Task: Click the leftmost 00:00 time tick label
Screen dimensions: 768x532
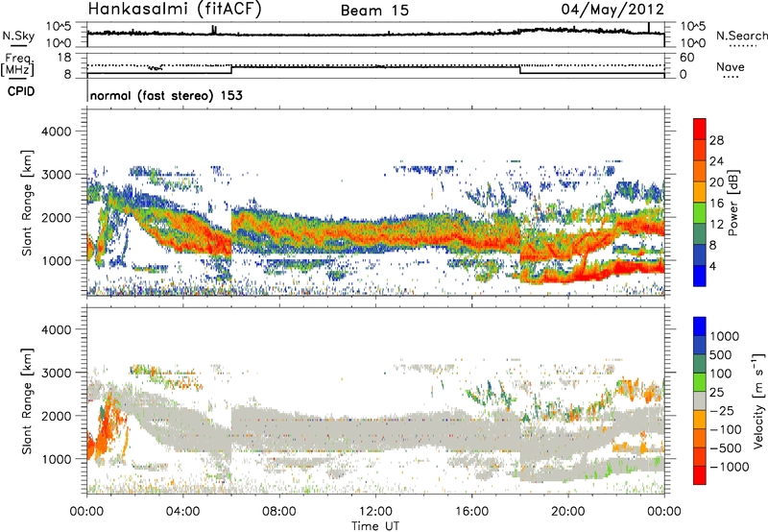Action: (x=87, y=512)
